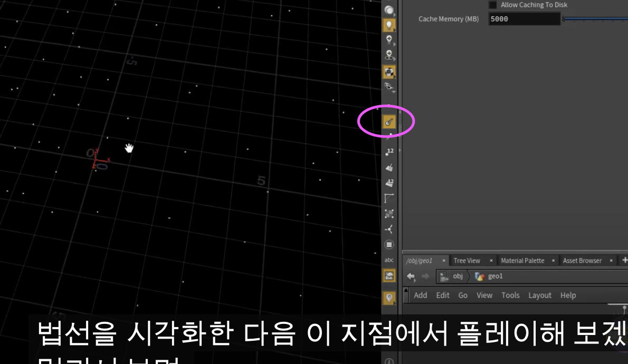The image size is (628, 364).
Task: Open the Asset Browser tab
Action: [x=582, y=261]
